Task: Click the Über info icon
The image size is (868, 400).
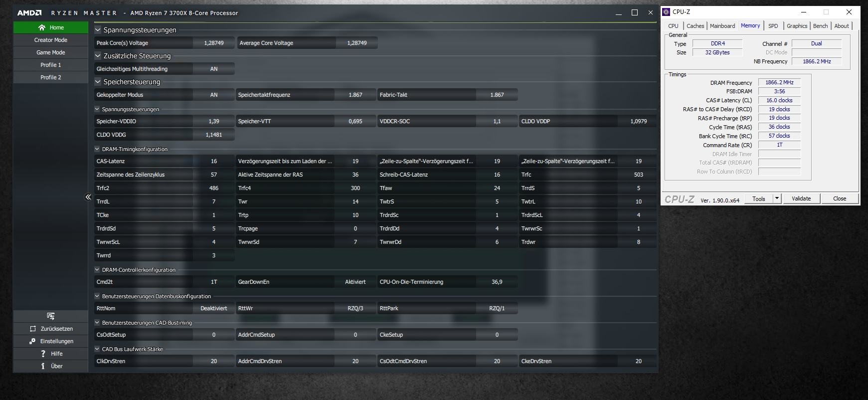Action: [x=43, y=366]
